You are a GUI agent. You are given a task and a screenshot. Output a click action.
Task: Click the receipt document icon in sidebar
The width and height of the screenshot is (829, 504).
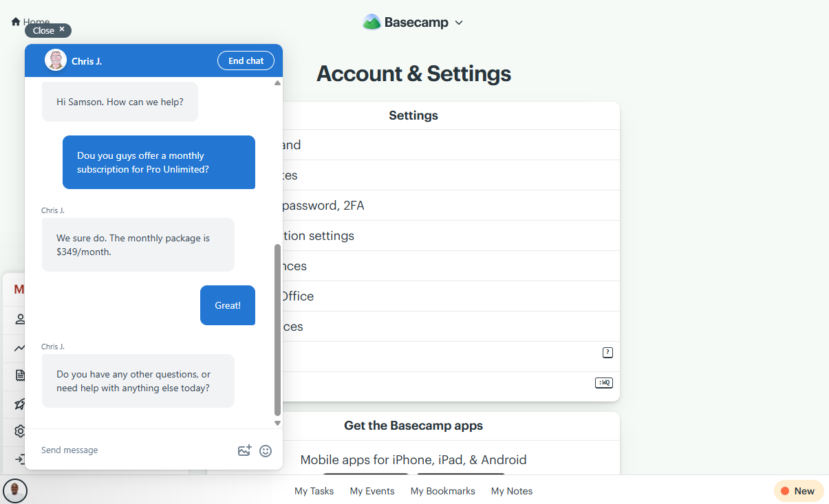[21, 375]
